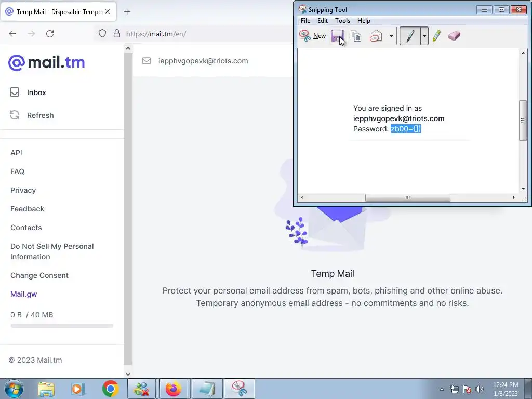Show hidden tray icons arrow
The width and height of the screenshot is (532, 399).
coord(442,389)
